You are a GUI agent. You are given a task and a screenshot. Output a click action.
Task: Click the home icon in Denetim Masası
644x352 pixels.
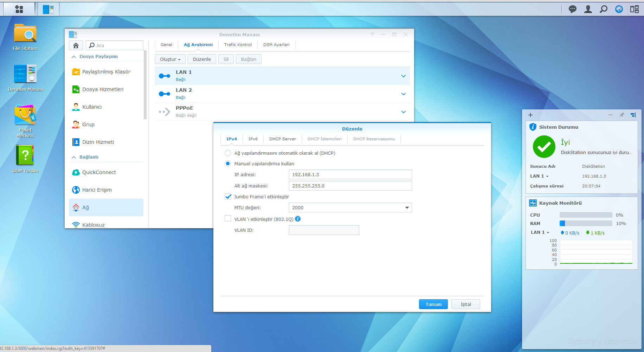76,45
